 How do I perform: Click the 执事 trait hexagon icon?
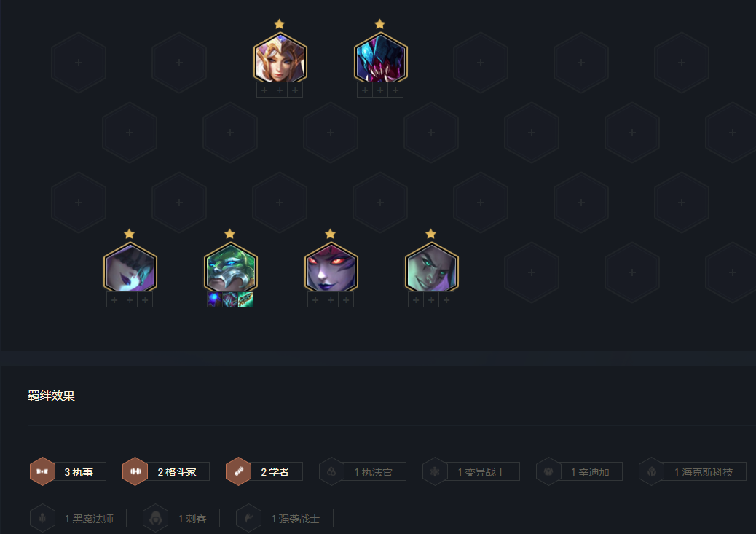point(42,471)
